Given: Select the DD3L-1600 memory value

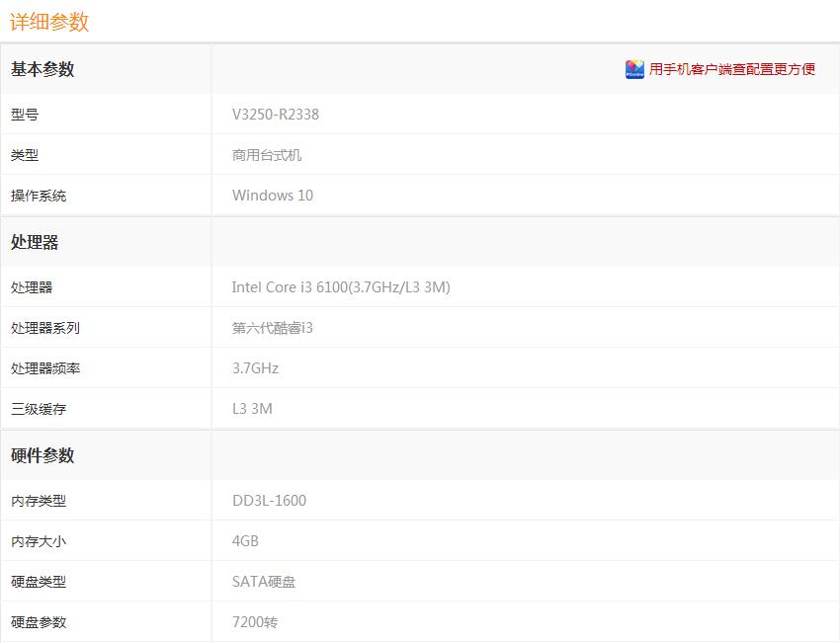Looking at the screenshot, I should tap(270, 501).
